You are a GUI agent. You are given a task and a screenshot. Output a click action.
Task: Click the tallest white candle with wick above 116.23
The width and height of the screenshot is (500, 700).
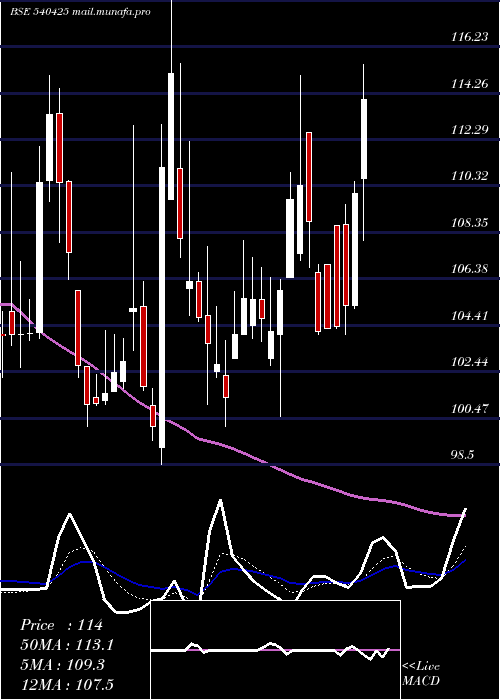point(171,136)
